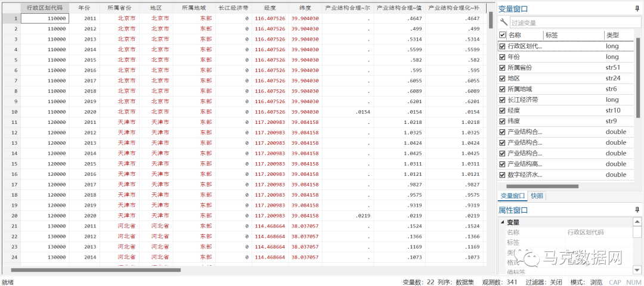
Task: Pin the 属性窗口 panel using the pushpin icon
Action: click(x=637, y=210)
